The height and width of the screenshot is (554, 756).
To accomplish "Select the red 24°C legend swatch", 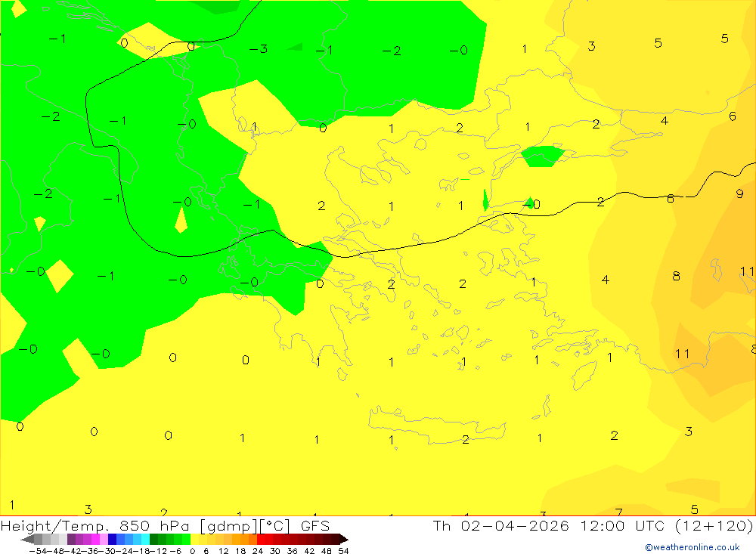I will 261,540.
